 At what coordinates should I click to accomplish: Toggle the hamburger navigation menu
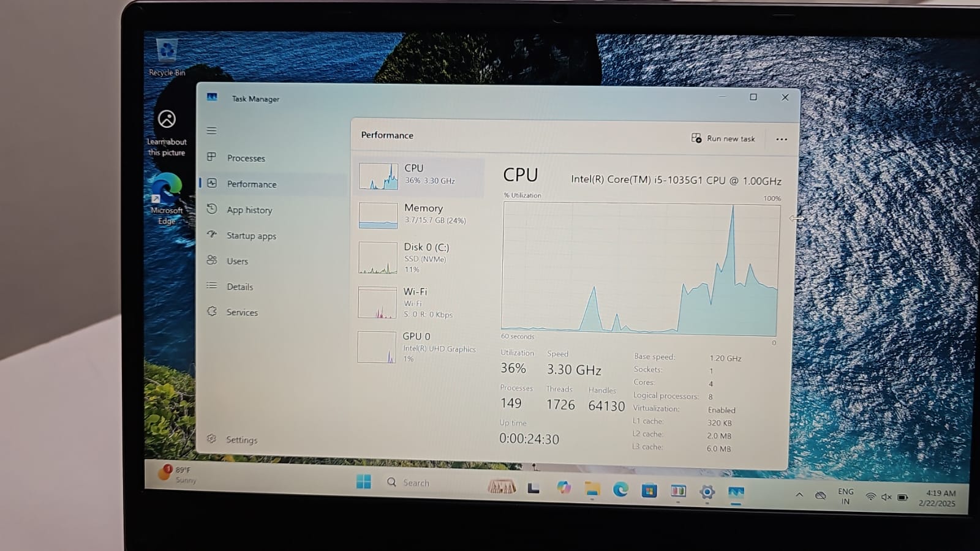[211, 131]
